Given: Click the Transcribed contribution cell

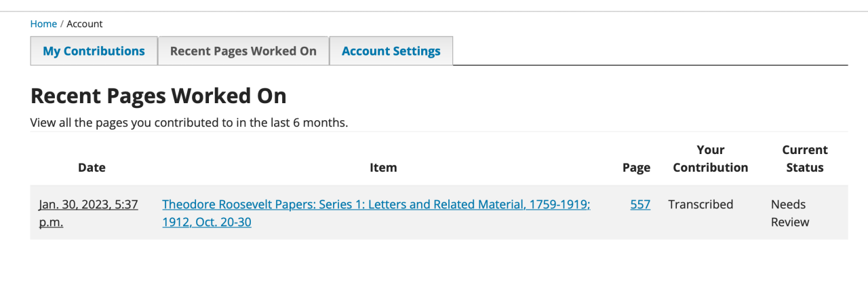Looking at the screenshot, I should 701,204.
